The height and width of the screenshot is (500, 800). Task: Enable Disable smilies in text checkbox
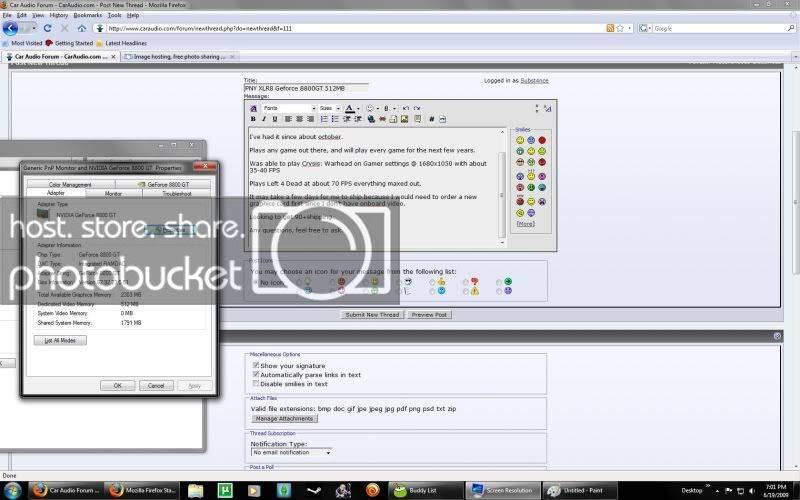tap(256, 383)
